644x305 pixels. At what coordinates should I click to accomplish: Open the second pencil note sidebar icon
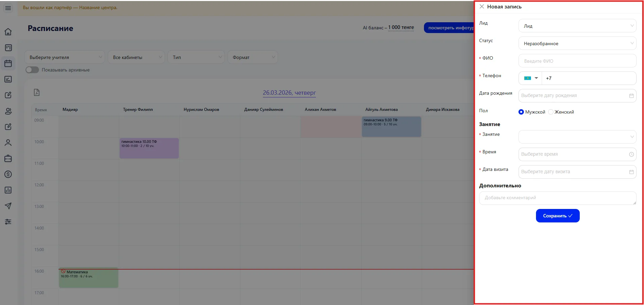tap(8, 127)
